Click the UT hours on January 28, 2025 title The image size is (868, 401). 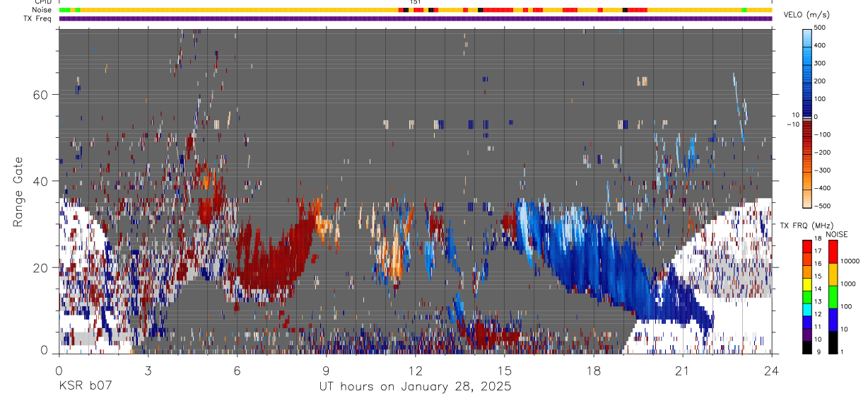[415, 388]
